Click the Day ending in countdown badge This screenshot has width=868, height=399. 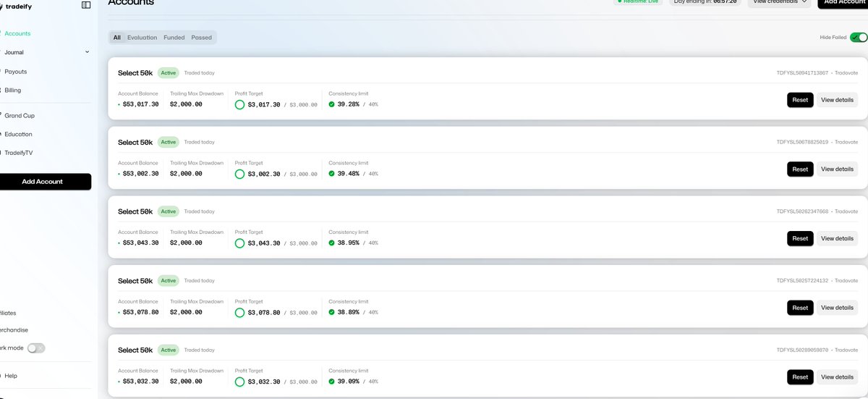705,1
